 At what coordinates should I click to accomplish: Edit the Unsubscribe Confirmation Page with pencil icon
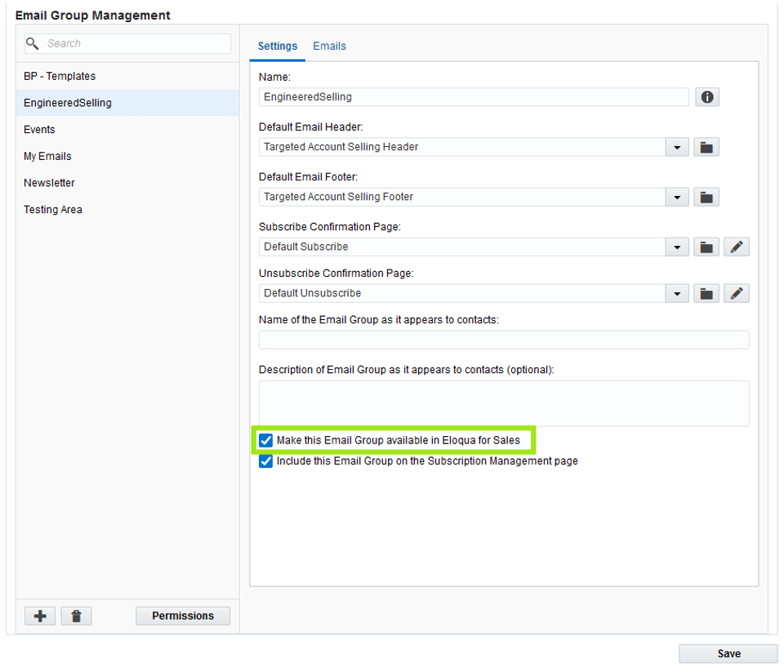(x=737, y=293)
